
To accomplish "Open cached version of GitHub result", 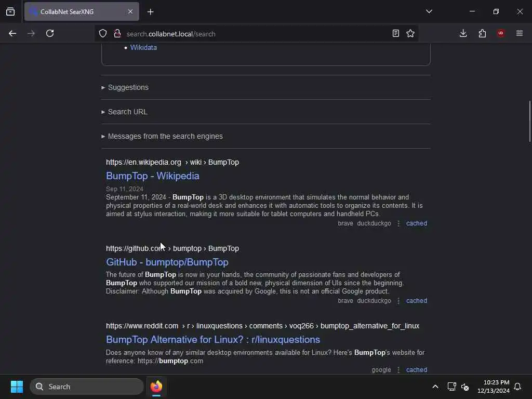I will pyautogui.click(x=417, y=301).
